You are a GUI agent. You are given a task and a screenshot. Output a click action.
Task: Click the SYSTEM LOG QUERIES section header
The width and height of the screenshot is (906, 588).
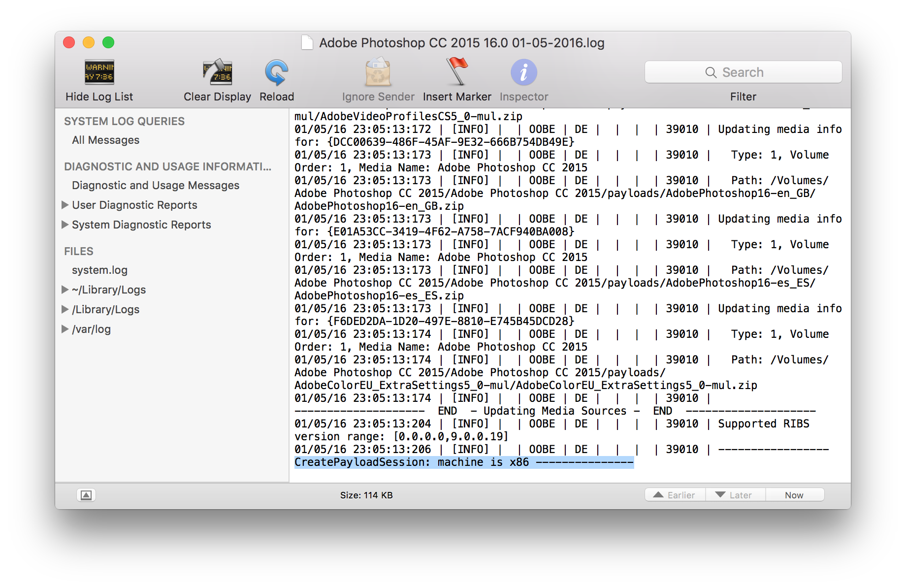[124, 121]
